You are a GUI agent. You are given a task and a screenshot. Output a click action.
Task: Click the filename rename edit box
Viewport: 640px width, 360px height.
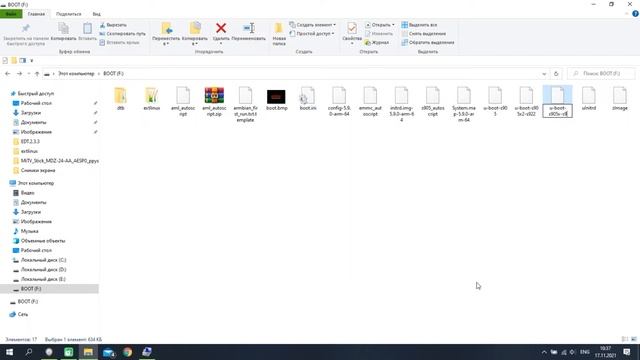(558, 111)
